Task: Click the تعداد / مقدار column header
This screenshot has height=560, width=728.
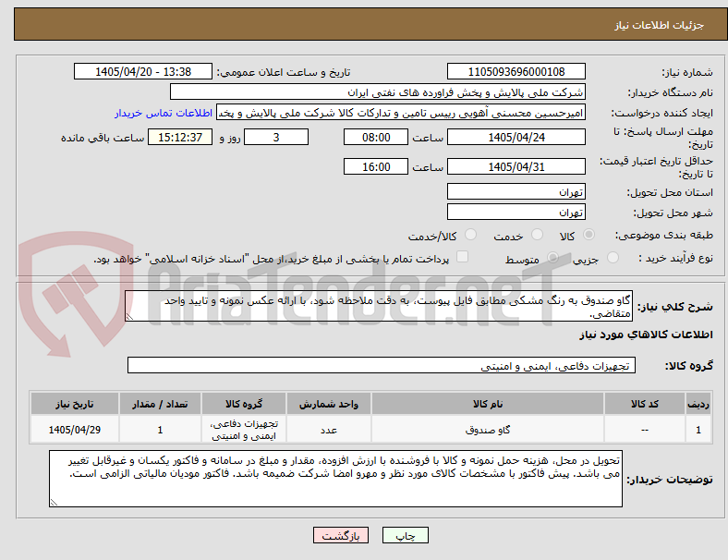Action: coord(160,404)
